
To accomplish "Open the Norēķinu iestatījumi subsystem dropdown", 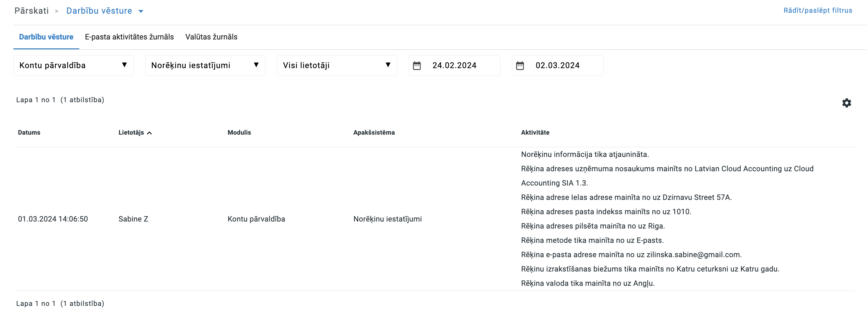I will (205, 65).
